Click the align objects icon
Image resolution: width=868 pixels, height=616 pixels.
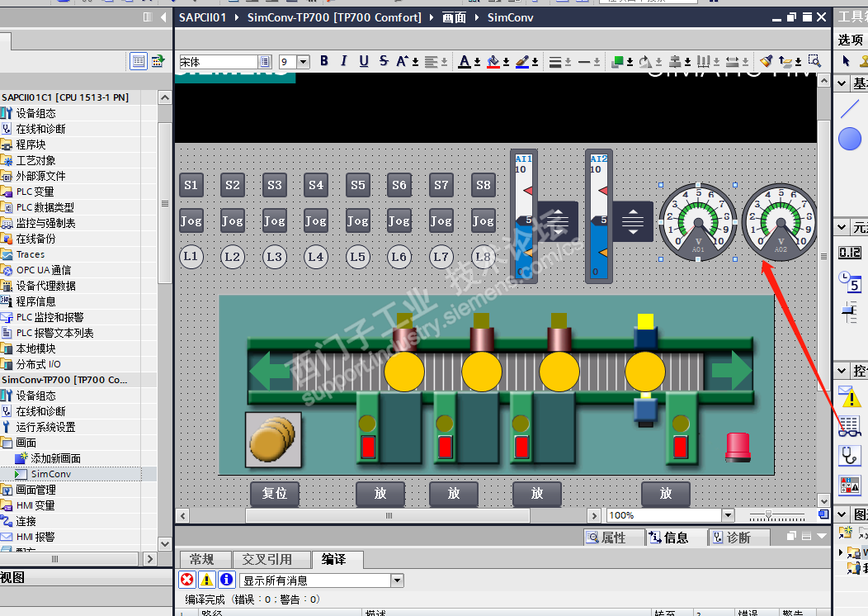(x=675, y=61)
